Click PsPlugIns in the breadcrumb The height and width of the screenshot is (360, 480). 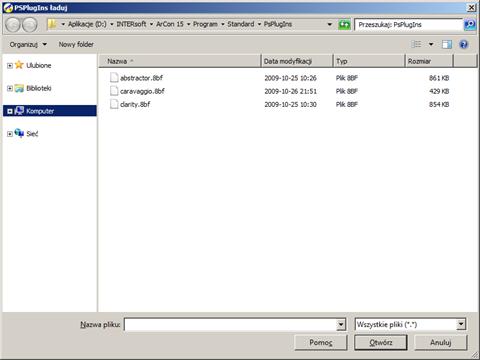(x=278, y=24)
